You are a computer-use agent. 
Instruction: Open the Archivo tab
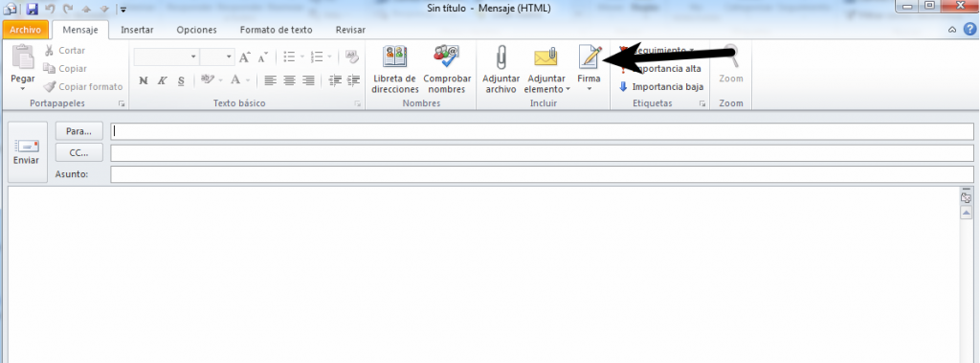click(x=25, y=30)
